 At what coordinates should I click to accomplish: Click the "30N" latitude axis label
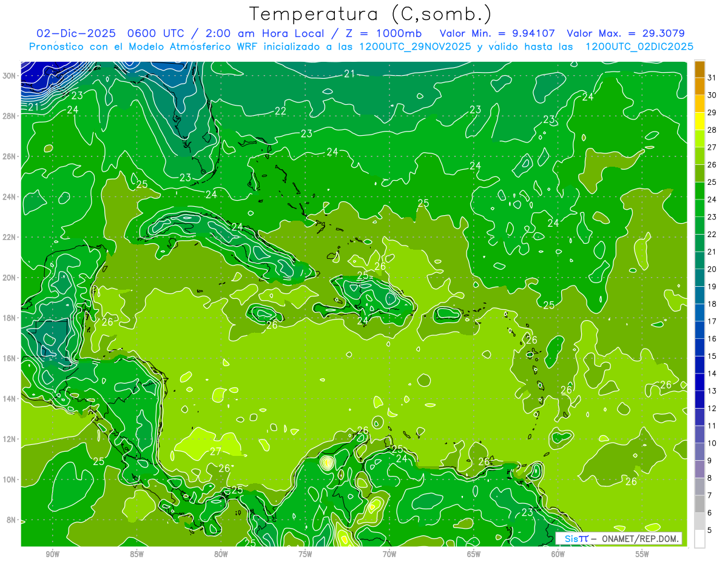pyautogui.click(x=10, y=75)
